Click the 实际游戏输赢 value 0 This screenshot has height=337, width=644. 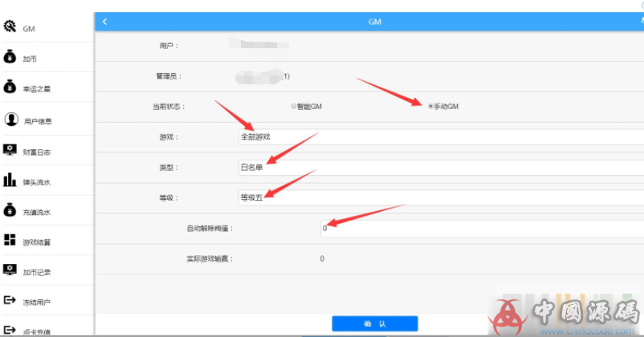coord(322,258)
